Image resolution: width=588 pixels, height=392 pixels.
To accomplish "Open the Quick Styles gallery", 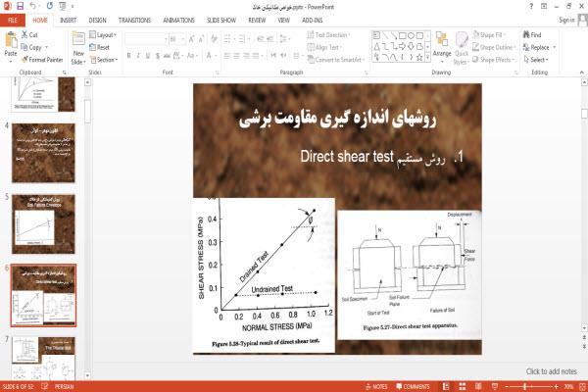I will pyautogui.click(x=462, y=49).
